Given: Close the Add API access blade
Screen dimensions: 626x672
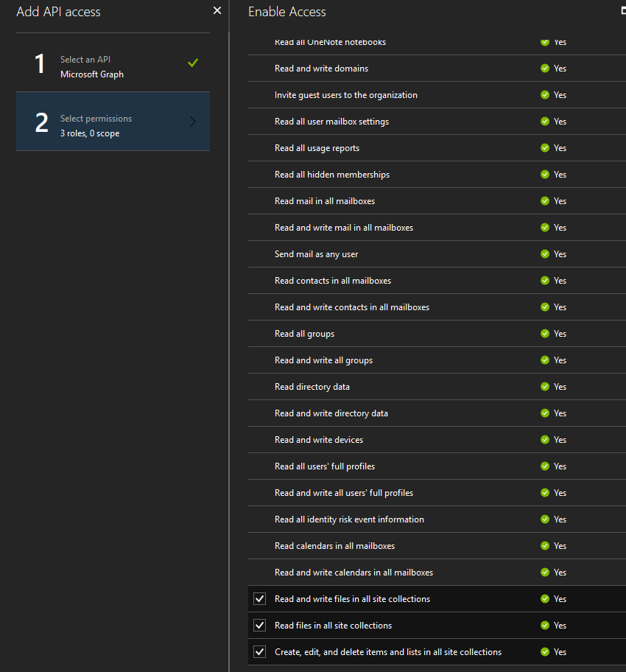Looking at the screenshot, I should 217,11.
